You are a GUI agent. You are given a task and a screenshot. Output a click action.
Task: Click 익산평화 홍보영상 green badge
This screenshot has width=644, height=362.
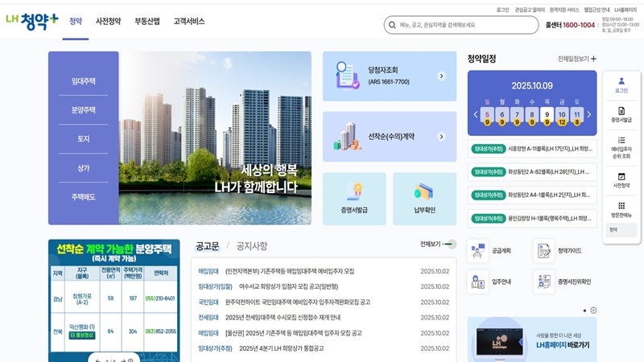[x=82, y=335]
